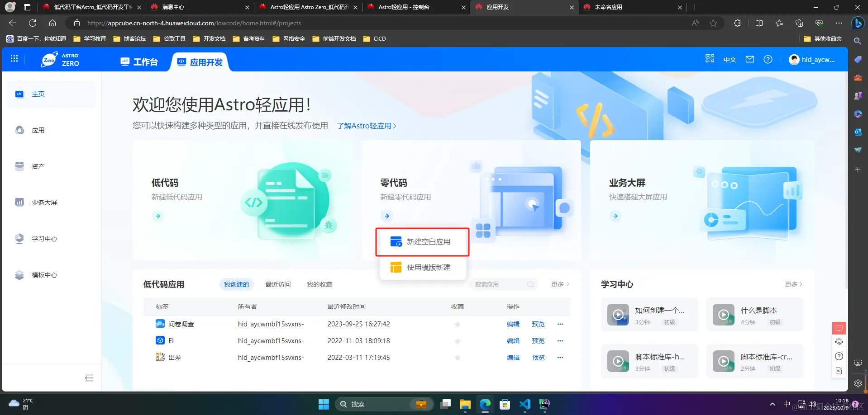Click the arrow under 业务大屏 card
This screenshot has height=415, width=868.
[x=615, y=216]
